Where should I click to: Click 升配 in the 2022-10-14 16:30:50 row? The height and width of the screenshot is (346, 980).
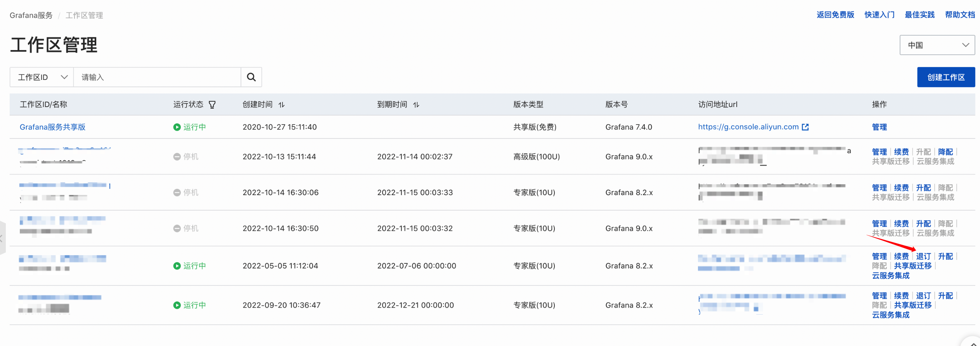(924, 224)
